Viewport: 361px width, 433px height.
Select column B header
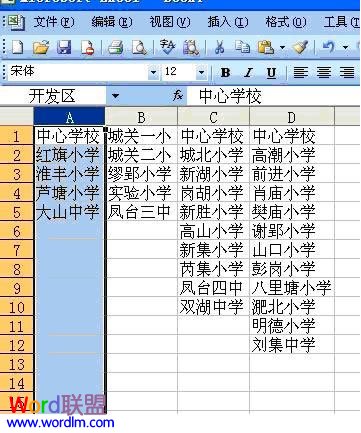pyautogui.click(x=141, y=117)
